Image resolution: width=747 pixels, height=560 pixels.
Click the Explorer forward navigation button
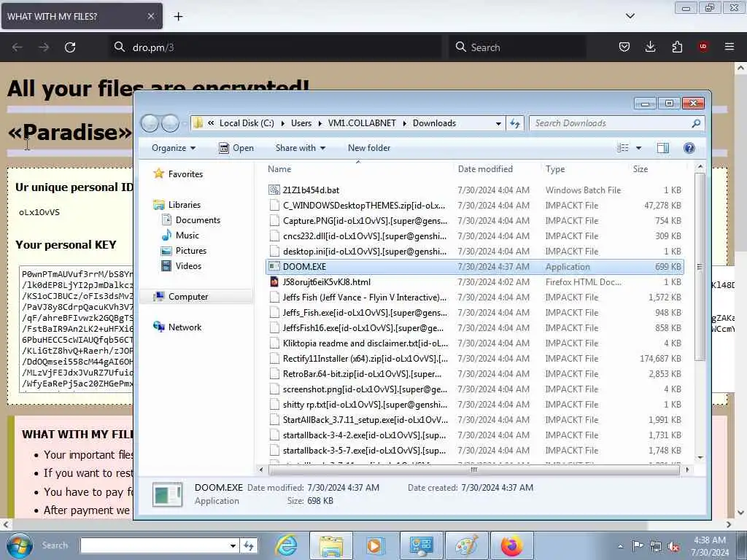point(170,123)
